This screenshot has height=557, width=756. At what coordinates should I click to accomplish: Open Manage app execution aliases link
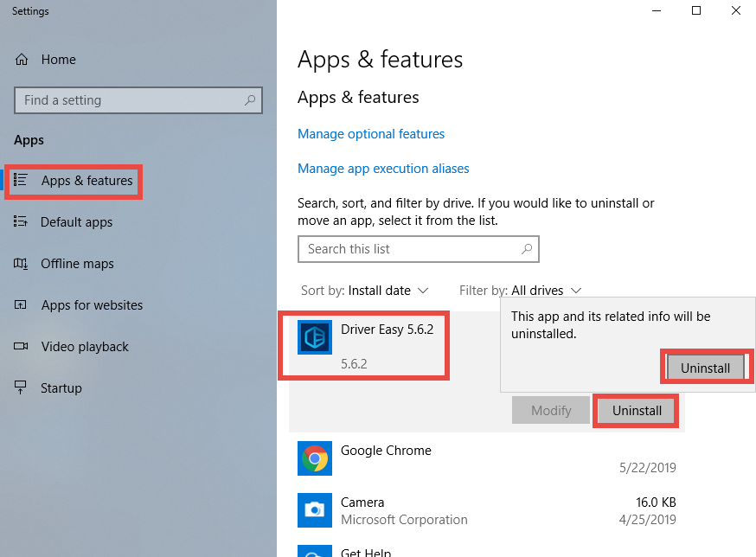[383, 169]
